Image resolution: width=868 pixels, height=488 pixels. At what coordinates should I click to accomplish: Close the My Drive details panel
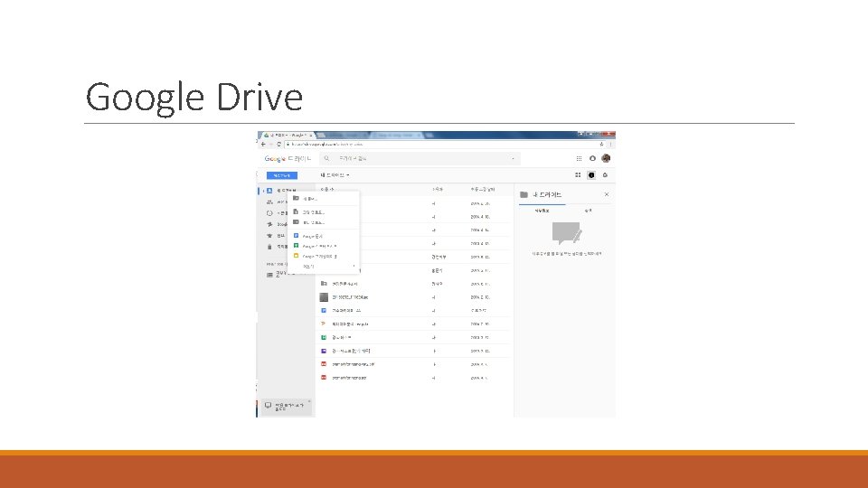(607, 194)
